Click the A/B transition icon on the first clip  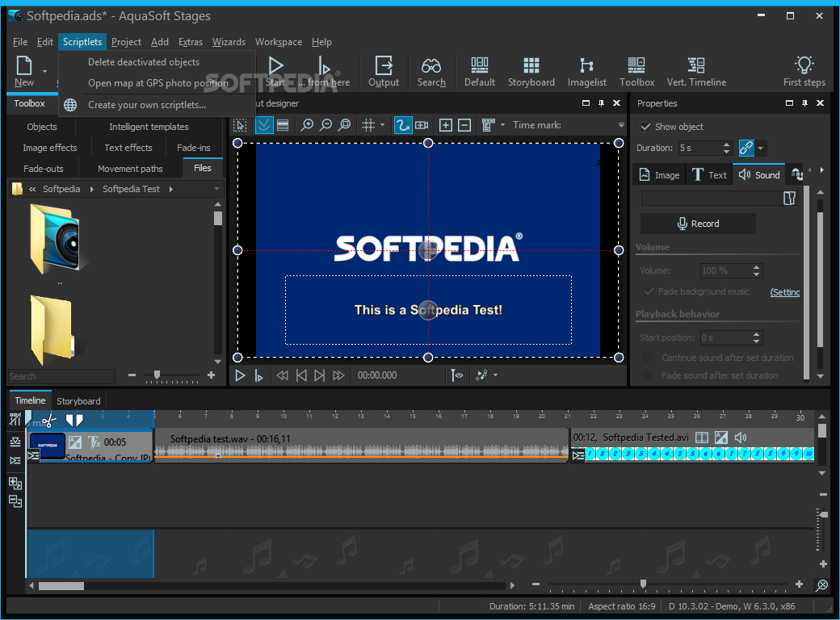[75, 442]
